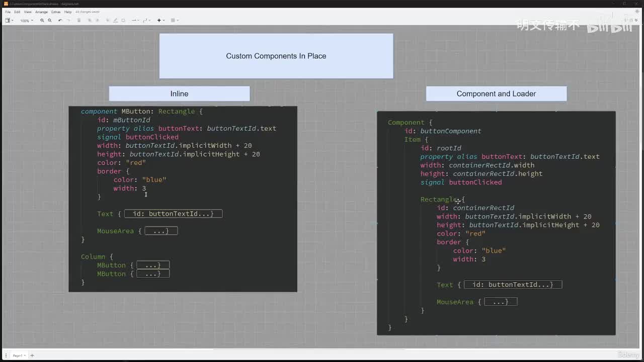This screenshot has height=362, width=644.
Task: Click the To Back toolbar icon
Action: pyautogui.click(x=98, y=20)
